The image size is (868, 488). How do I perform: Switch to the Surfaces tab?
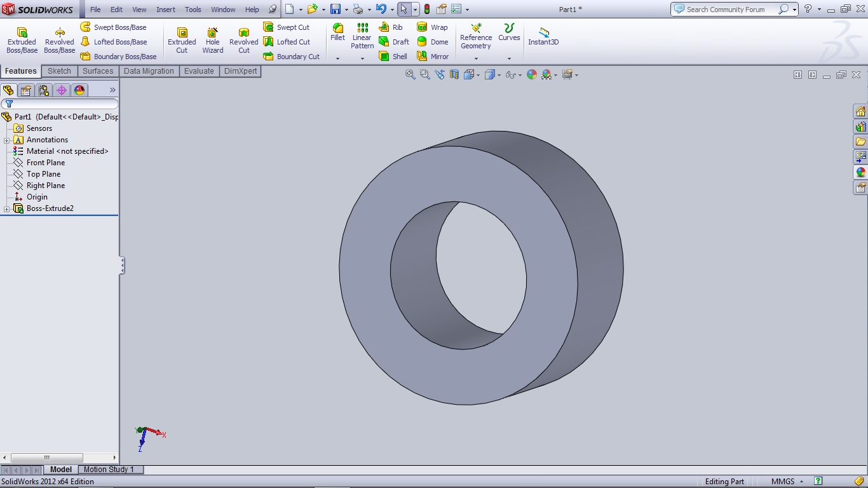[x=98, y=71]
